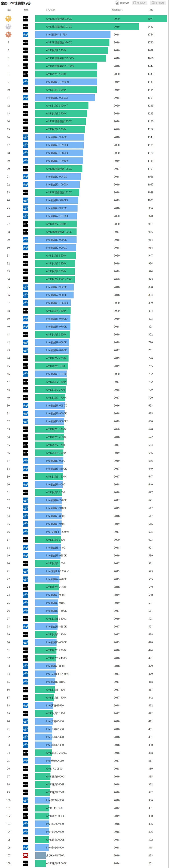Click Intel logo next to 酷睿i9-10980XE
Viewport: 169px width, 868px height.
coord(25,82)
